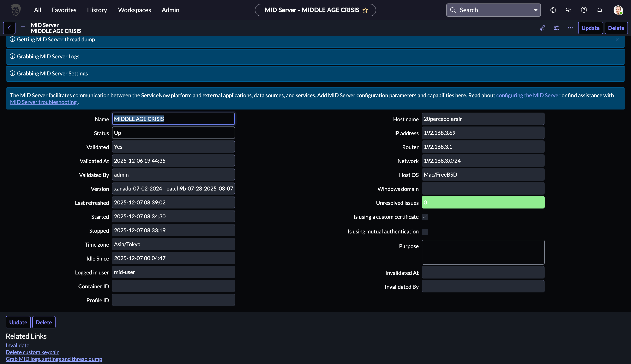This screenshot has width=631, height=364.
Task: Click the paperclip attachments icon
Action: pos(542,28)
